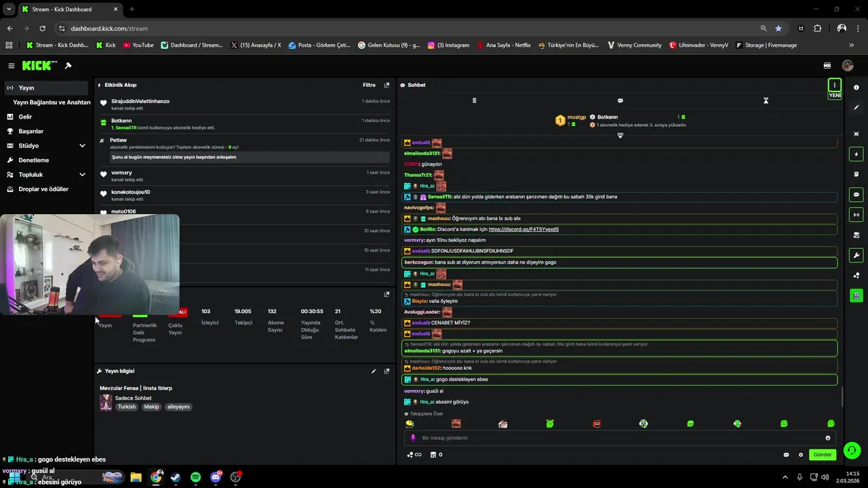Click the chat bubble icon beside settings gear
The height and width of the screenshot is (488, 868).
pos(787,455)
